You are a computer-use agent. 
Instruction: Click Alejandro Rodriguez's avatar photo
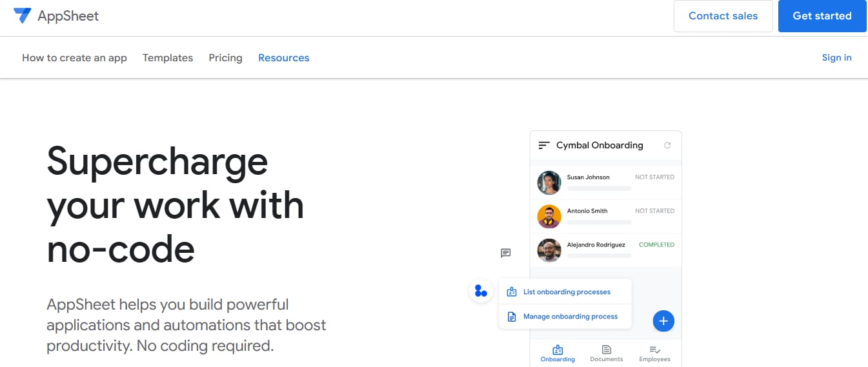(549, 250)
